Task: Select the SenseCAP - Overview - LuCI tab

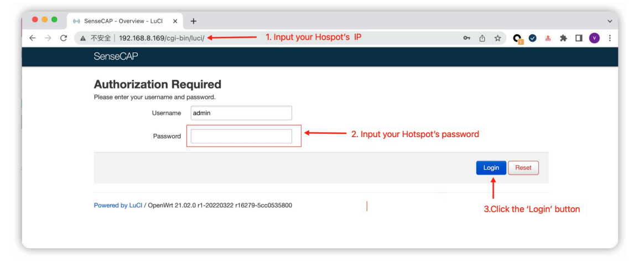Action: coord(125,21)
